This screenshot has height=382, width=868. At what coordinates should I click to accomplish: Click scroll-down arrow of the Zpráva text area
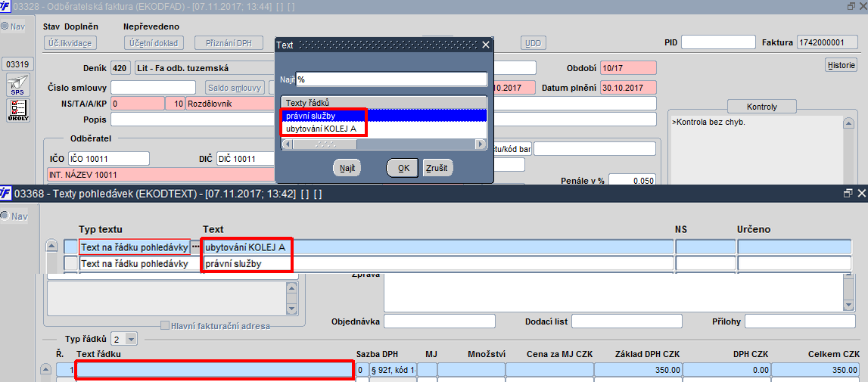coord(847,306)
